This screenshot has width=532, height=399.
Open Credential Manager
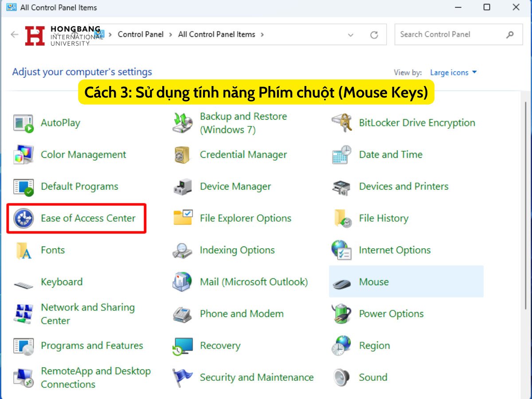coord(243,154)
